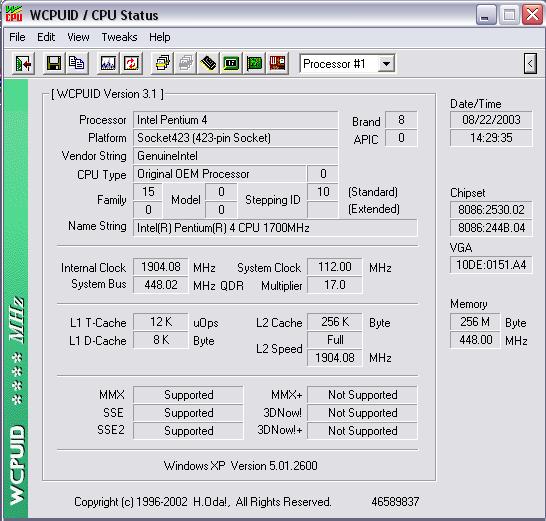Click 'Original OEM Processor' CPU Type field
The height and width of the screenshot is (521, 546).
(219, 174)
